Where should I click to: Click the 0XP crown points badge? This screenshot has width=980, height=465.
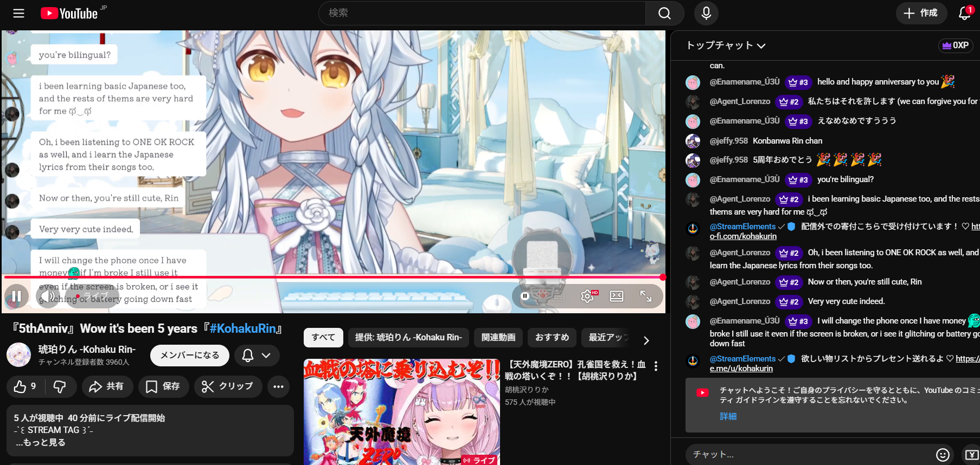coord(956,46)
